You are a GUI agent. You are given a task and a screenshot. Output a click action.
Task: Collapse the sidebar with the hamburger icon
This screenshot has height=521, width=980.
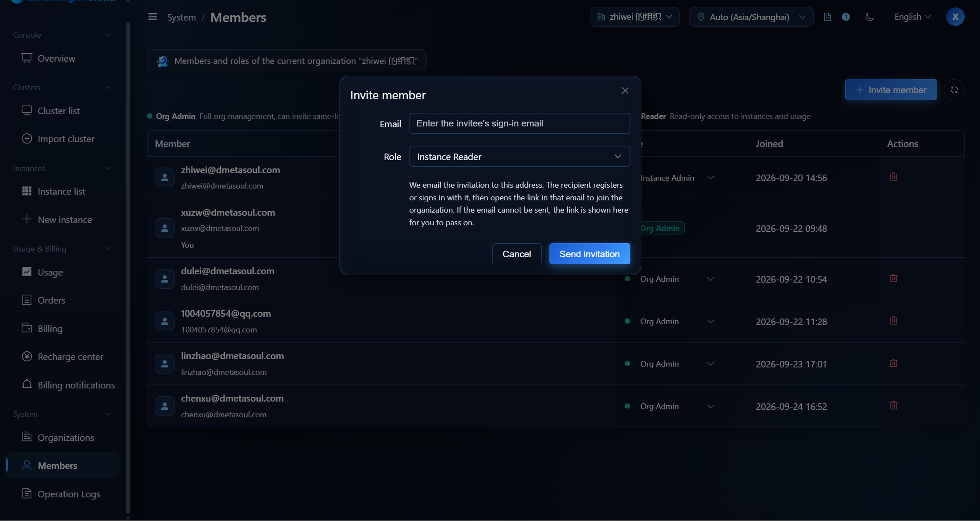[152, 17]
